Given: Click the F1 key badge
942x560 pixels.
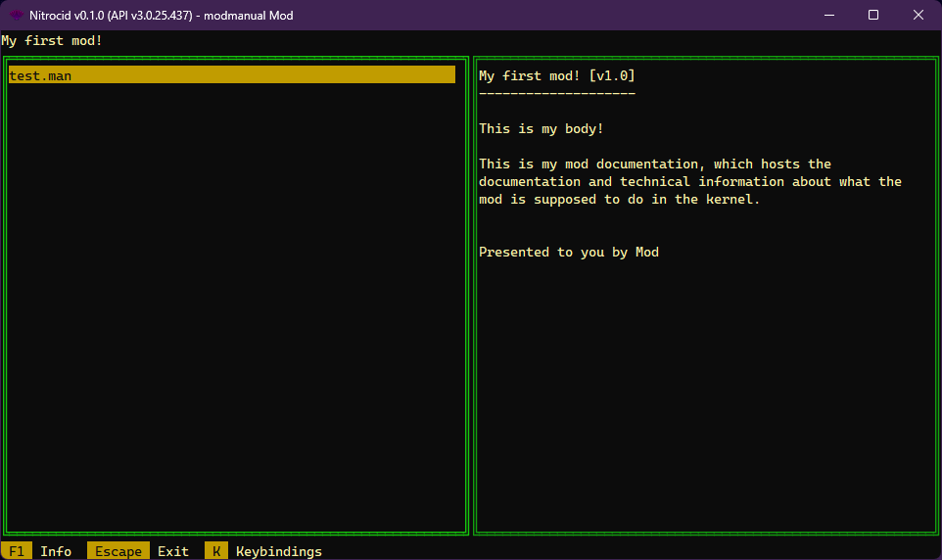Looking at the screenshot, I should (x=17, y=551).
